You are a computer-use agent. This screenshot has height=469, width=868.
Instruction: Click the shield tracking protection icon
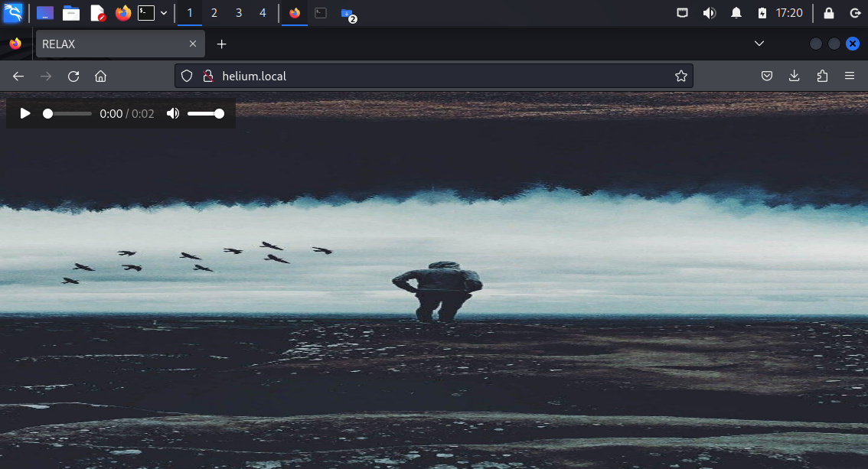(x=188, y=76)
